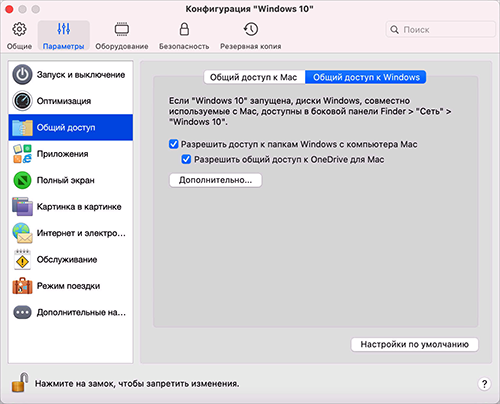
Task: Click the green icon for Полный экран
Action: point(22,180)
